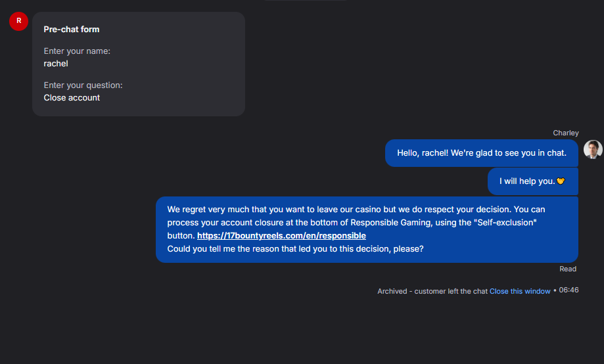This screenshot has width=604, height=364.
Task: Click the Close this window link
Action: [520, 291]
